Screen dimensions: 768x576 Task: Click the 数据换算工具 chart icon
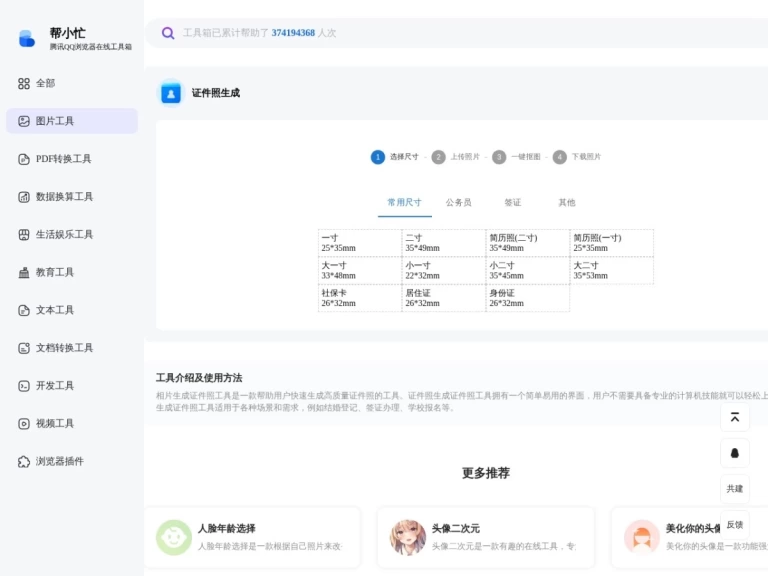24,197
